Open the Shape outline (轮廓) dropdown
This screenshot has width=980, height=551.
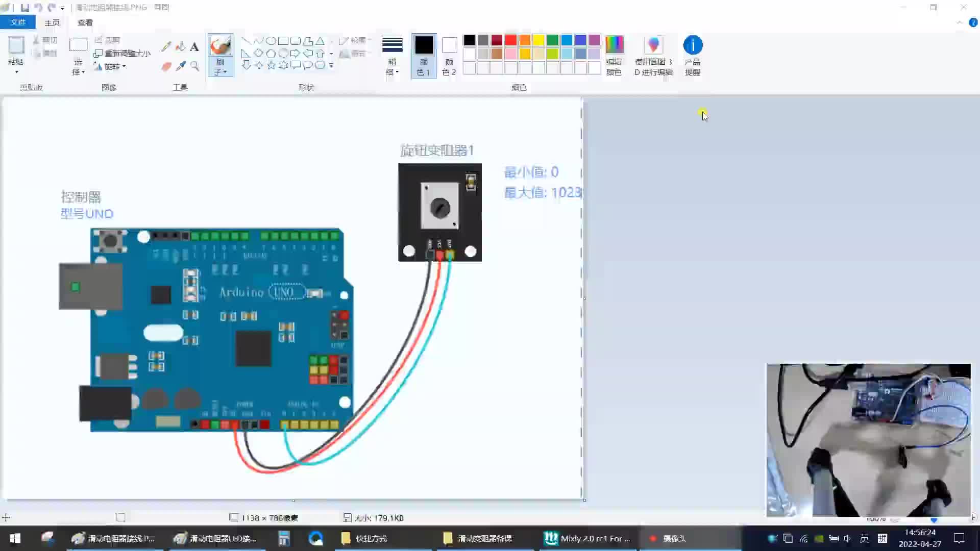(x=355, y=40)
